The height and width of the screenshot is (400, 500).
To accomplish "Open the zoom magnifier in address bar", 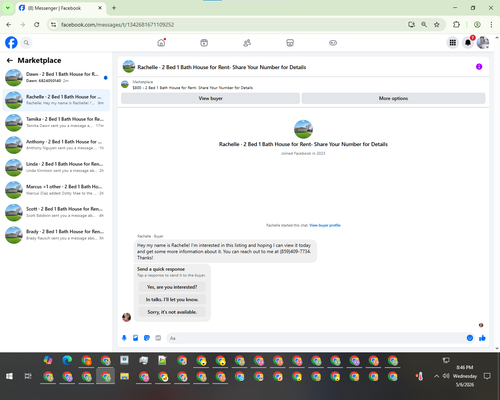I will [424, 25].
